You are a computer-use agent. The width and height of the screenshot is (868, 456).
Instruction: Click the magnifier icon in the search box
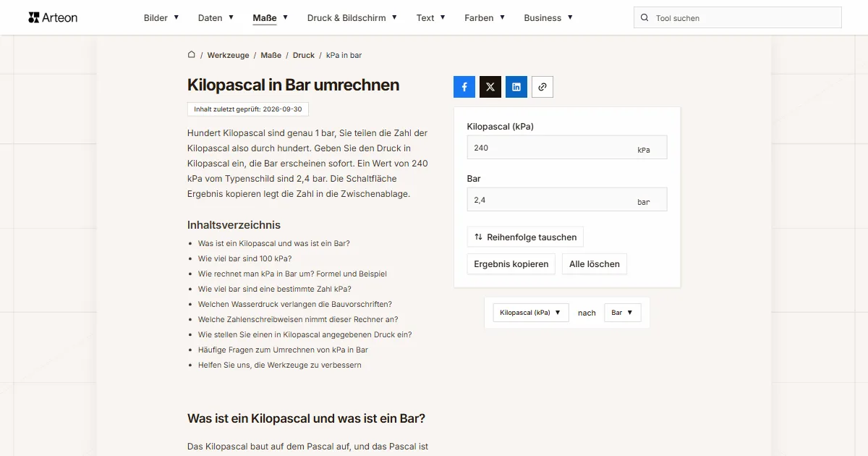[644, 18]
